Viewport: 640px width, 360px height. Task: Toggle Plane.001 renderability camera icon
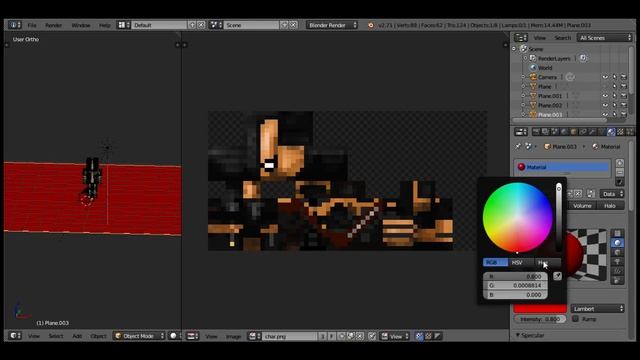coord(624,96)
